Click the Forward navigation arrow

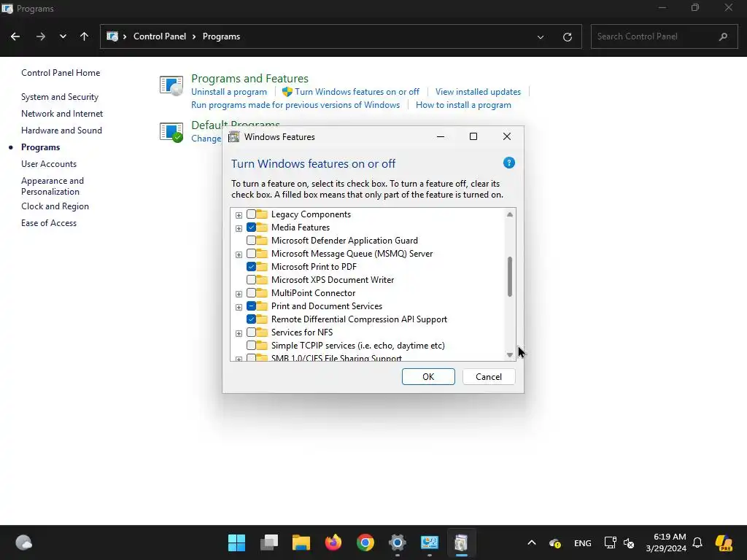tap(41, 36)
